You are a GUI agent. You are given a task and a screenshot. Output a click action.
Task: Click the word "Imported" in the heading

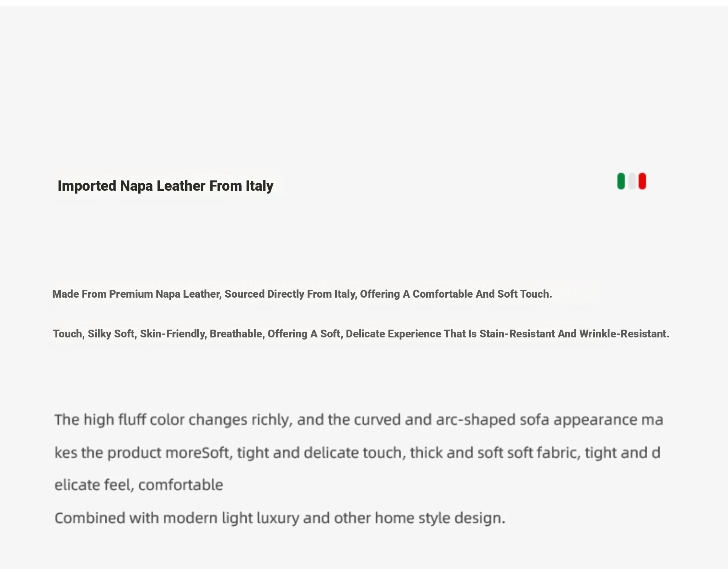pyautogui.click(x=87, y=186)
